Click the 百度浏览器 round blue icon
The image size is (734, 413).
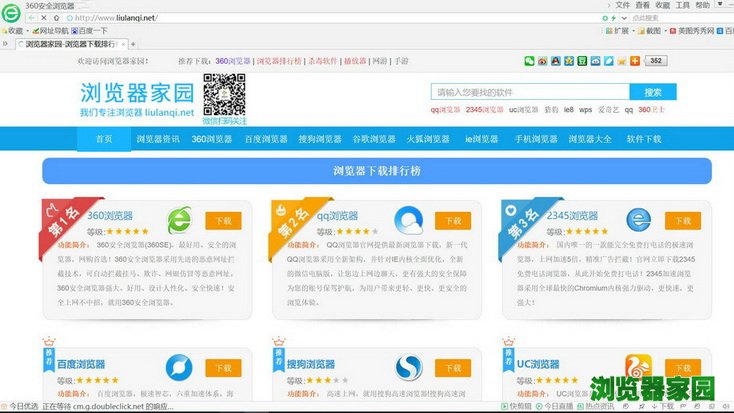point(180,367)
